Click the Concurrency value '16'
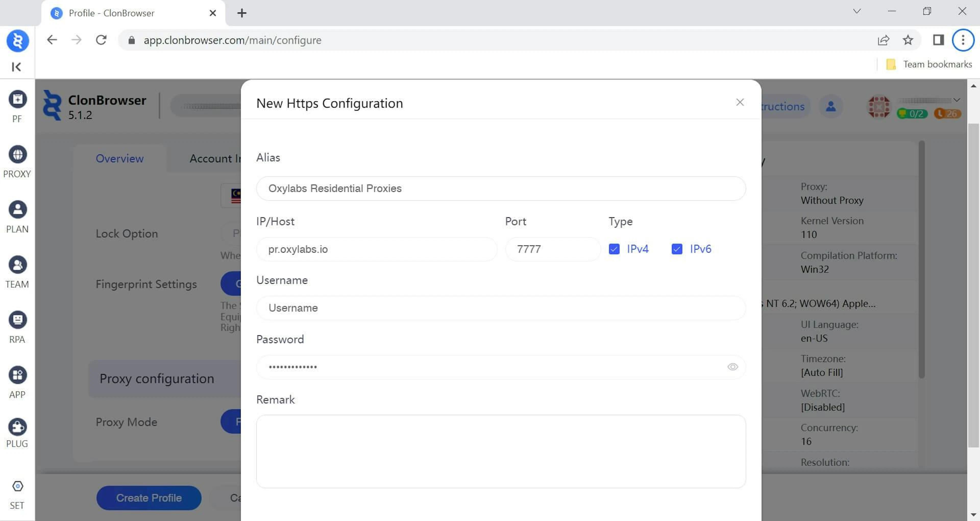 [806, 441]
